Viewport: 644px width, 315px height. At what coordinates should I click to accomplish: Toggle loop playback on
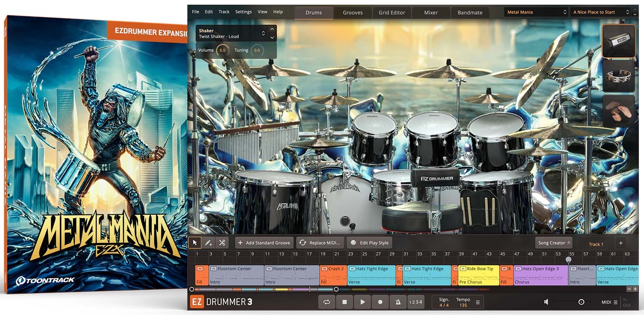327,302
